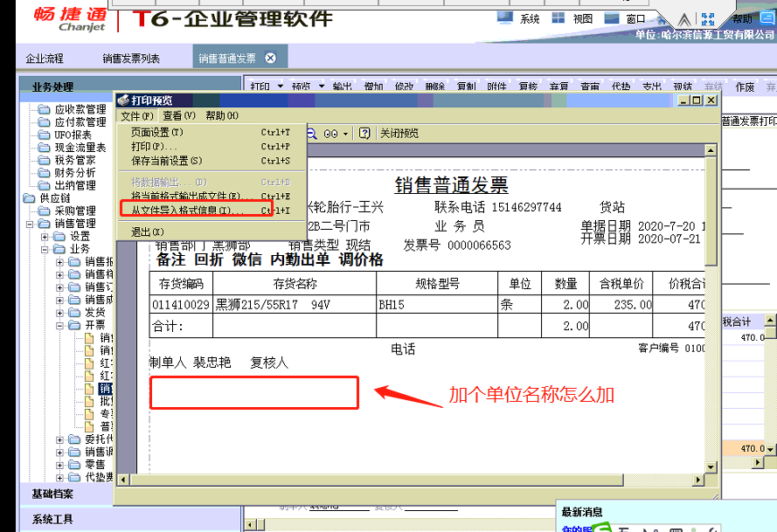Image resolution: width=777 pixels, height=532 pixels.
Task: Click the preview scroll-up arrow
Action: [711, 149]
